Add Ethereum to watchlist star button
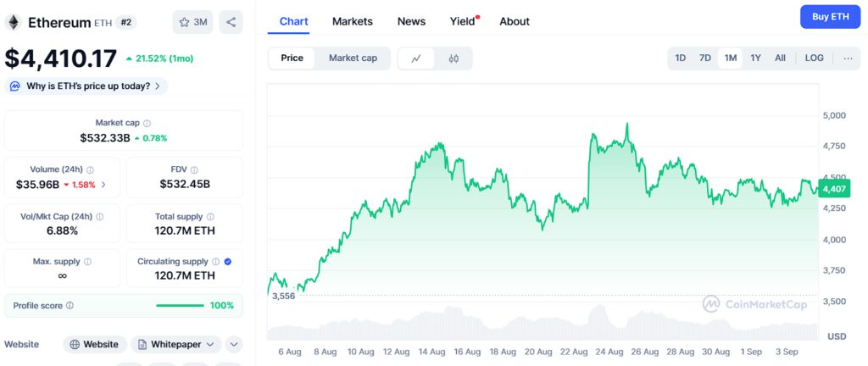 (192, 22)
